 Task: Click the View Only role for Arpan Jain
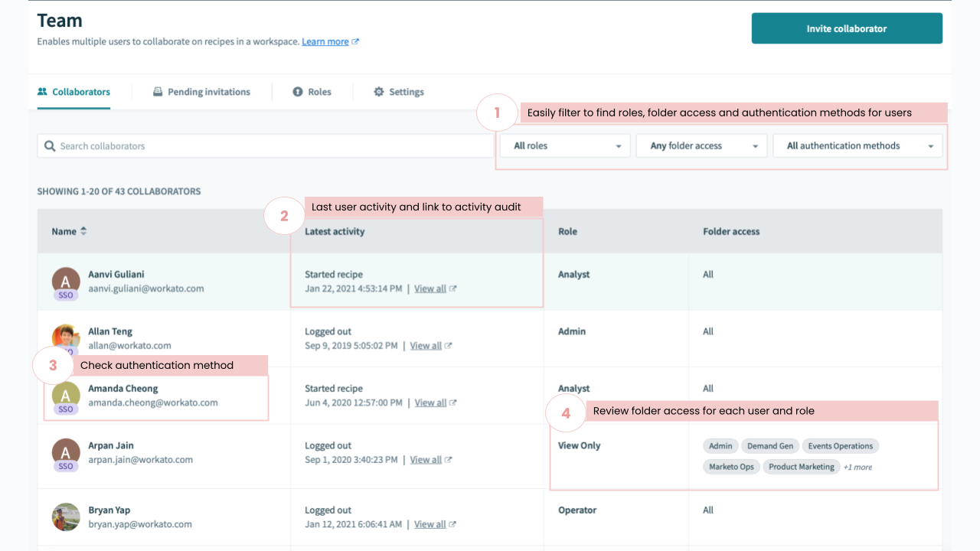pos(580,445)
